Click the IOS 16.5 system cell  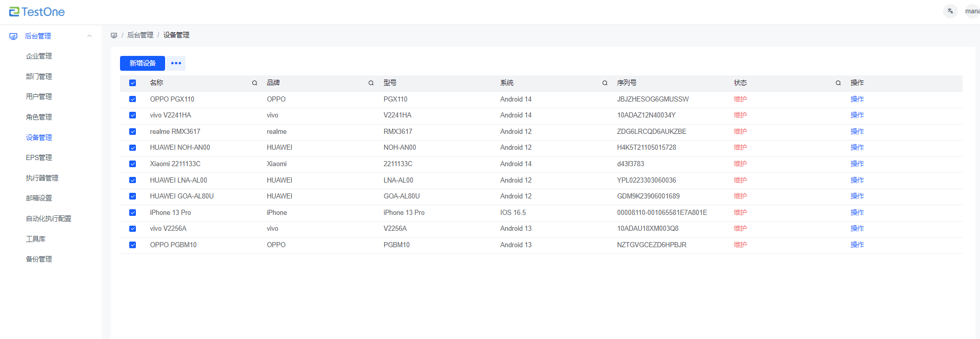[513, 212]
